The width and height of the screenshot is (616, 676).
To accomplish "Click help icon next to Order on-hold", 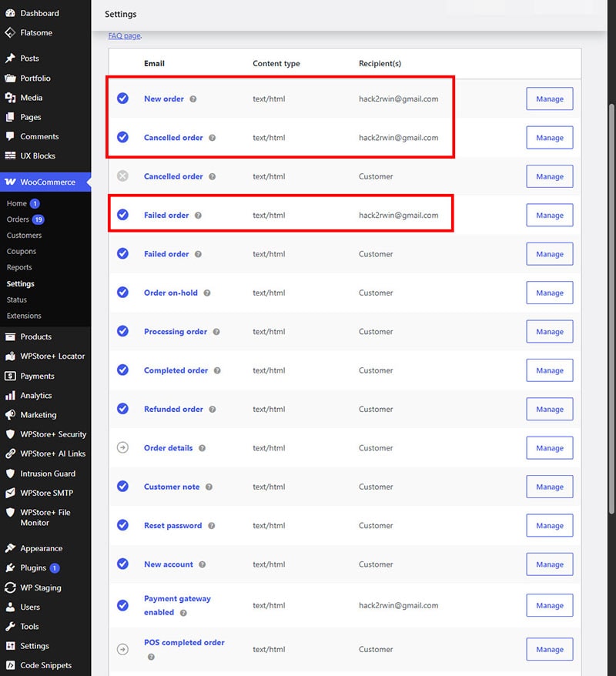I will tap(207, 293).
